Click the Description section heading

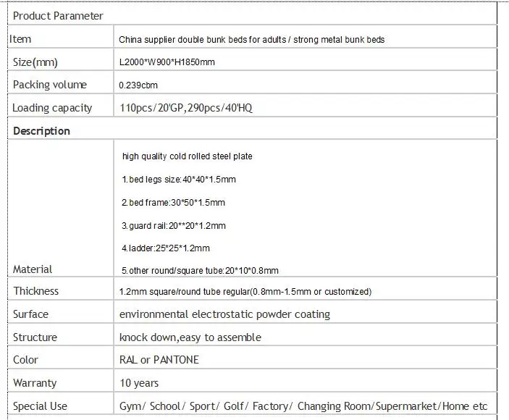point(41,131)
